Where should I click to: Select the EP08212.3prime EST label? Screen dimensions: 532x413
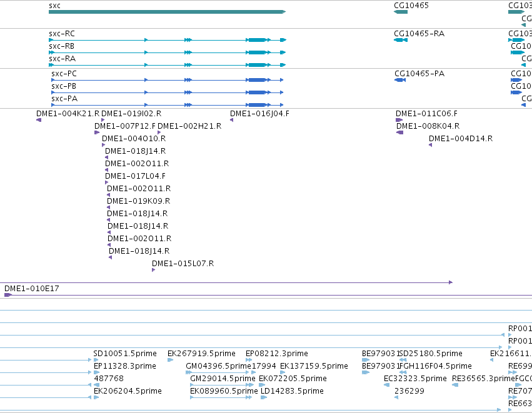(277, 354)
